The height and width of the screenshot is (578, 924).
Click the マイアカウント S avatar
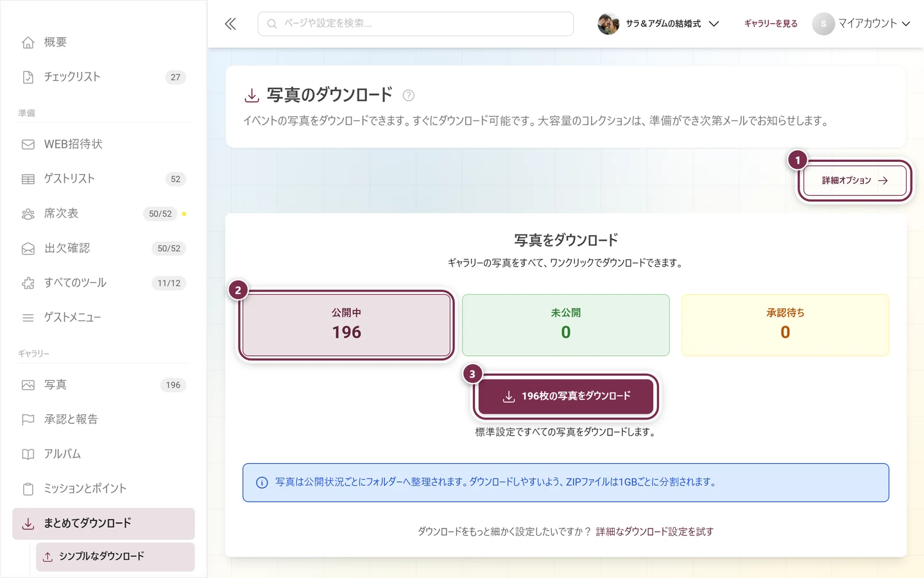pyautogui.click(x=823, y=24)
